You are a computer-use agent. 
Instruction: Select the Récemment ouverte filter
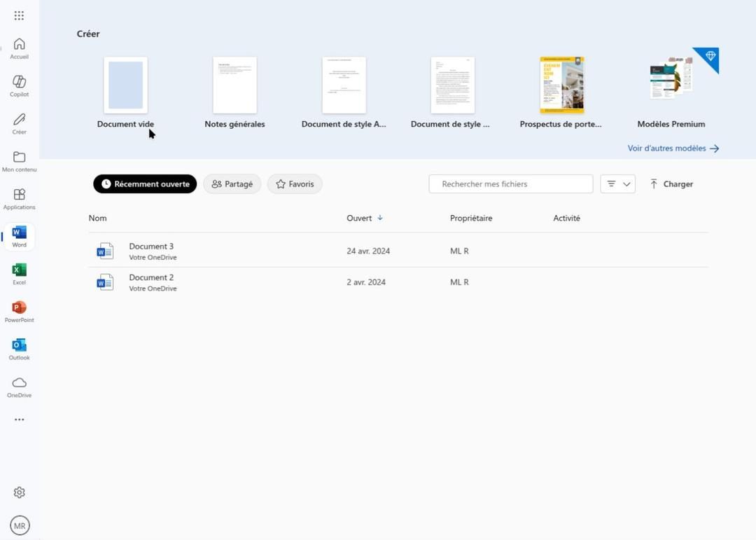pos(145,184)
